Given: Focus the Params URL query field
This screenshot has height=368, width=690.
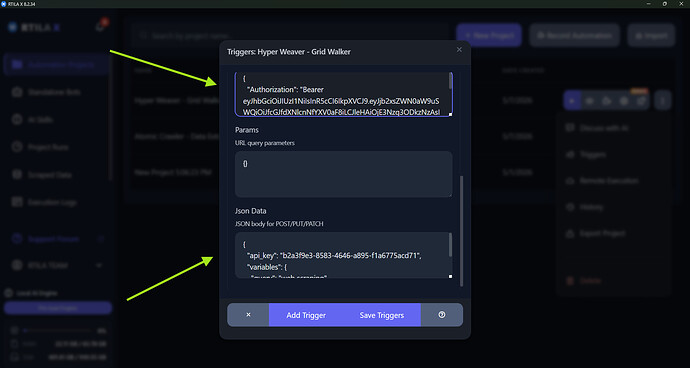Looking at the screenshot, I should coord(344,174).
